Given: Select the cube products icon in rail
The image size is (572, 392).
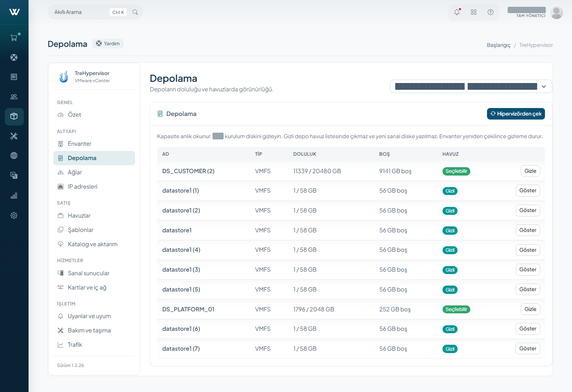Looking at the screenshot, I should click(x=14, y=116).
